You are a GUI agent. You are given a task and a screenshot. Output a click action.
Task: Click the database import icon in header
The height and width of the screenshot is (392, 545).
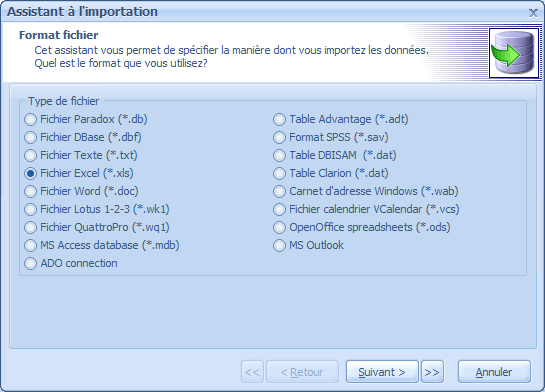[514, 53]
